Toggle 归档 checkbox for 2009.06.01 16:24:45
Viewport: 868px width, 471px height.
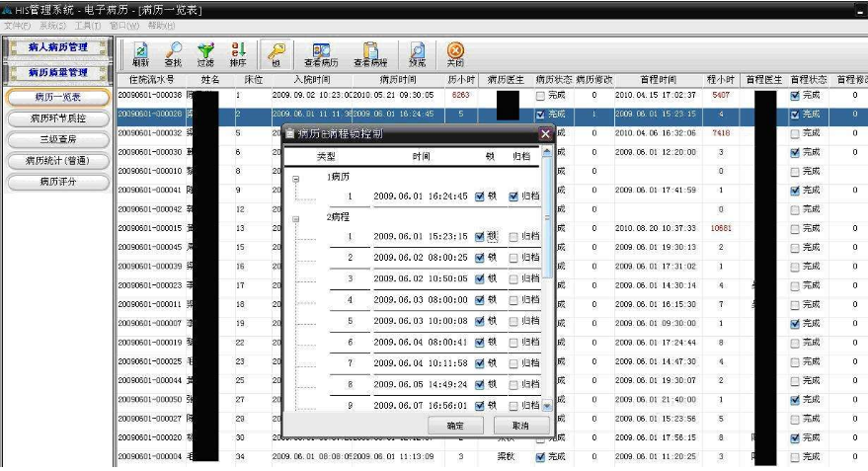513,196
